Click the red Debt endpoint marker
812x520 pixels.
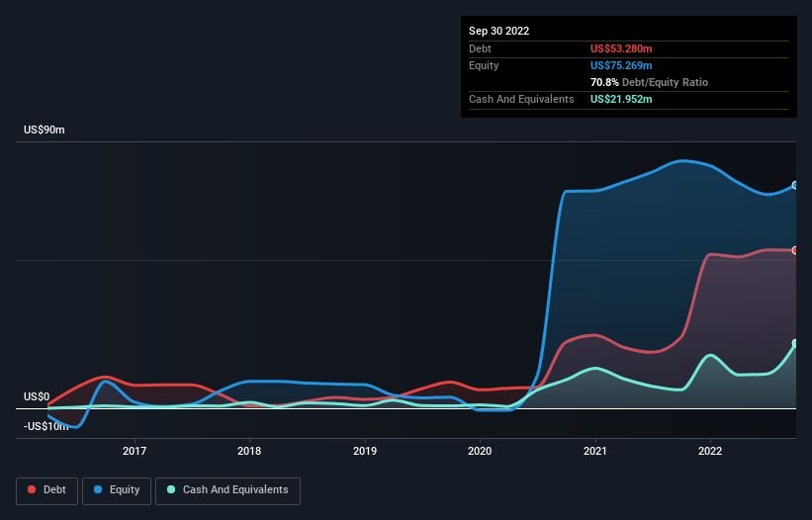pos(796,250)
